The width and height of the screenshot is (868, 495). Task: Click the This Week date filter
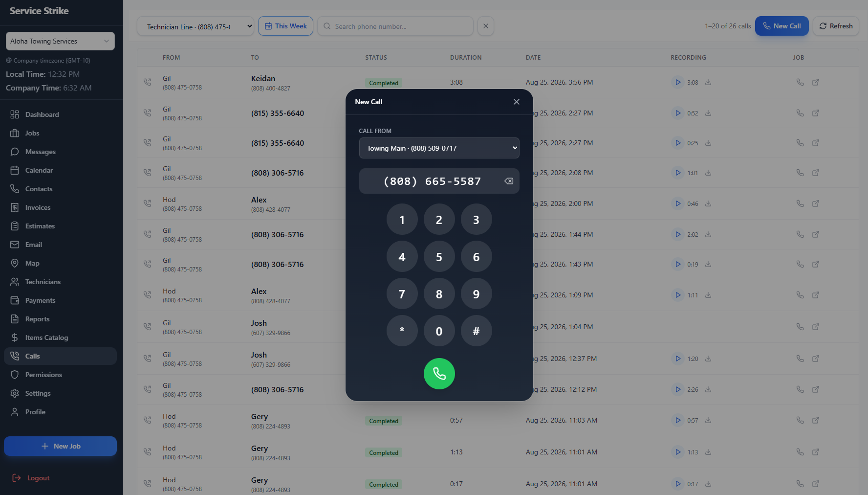coord(286,26)
